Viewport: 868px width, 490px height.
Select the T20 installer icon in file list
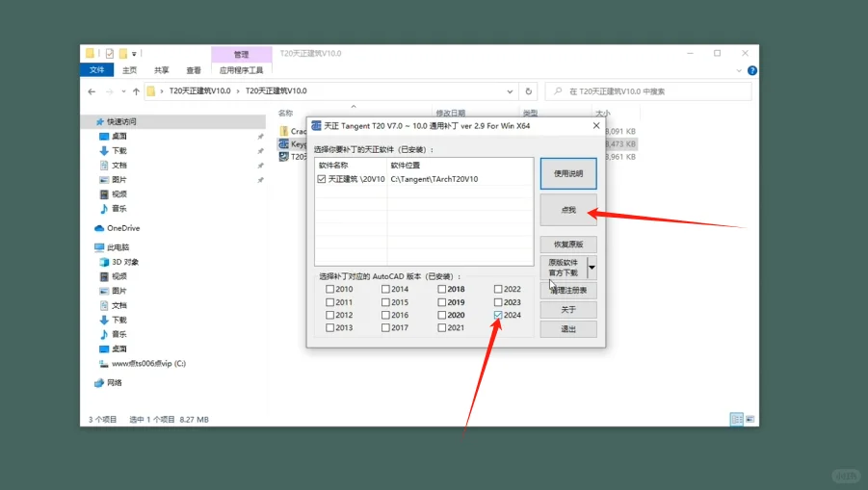tap(284, 157)
